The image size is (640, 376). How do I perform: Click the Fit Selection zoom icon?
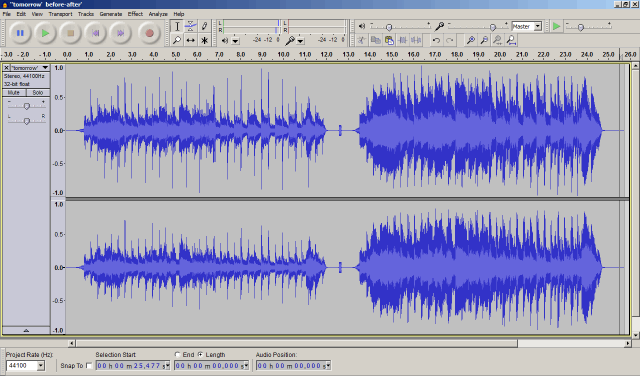coord(498,40)
